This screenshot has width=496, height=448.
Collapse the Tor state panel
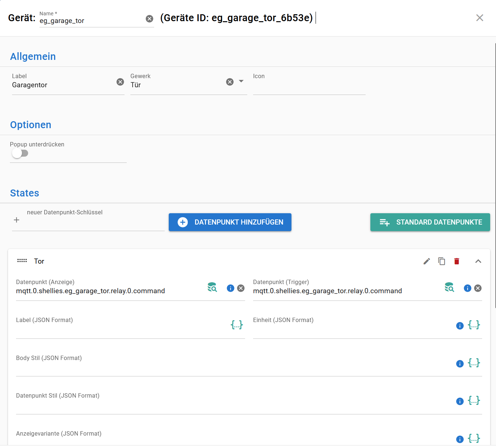[478, 261]
